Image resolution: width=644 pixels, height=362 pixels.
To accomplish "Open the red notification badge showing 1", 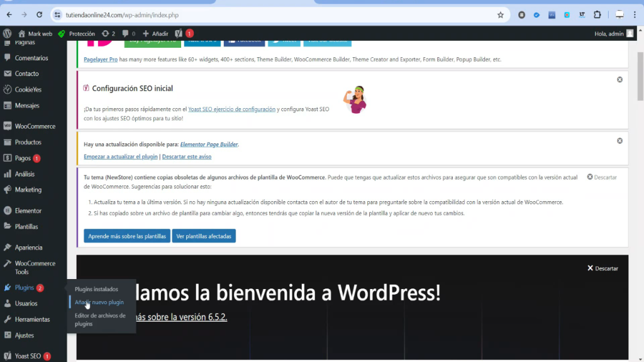I will pyautogui.click(x=189, y=33).
